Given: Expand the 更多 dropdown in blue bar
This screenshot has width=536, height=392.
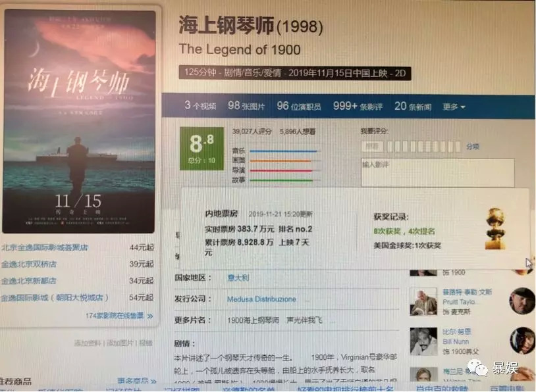Looking at the screenshot, I should (454, 107).
